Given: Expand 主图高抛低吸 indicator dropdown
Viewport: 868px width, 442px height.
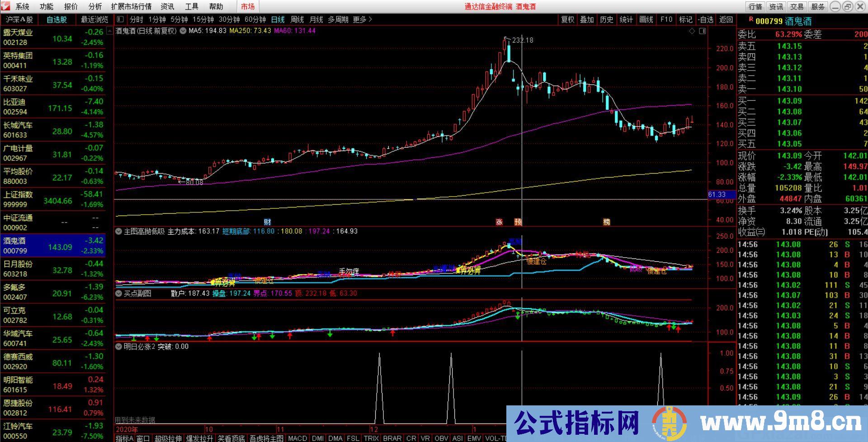Looking at the screenshot, I should 119,231.
